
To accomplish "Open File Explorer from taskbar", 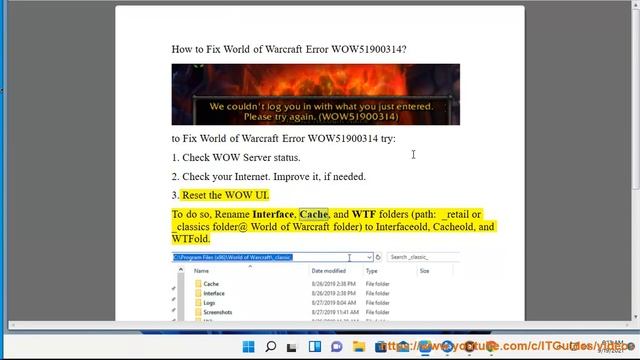I will click(x=359, y=347).
